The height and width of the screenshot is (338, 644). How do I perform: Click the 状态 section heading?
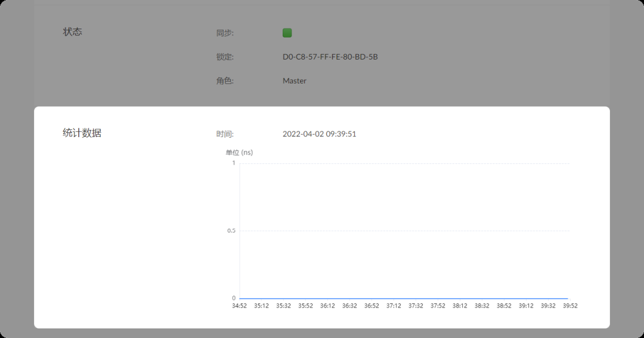coord(73,32)
